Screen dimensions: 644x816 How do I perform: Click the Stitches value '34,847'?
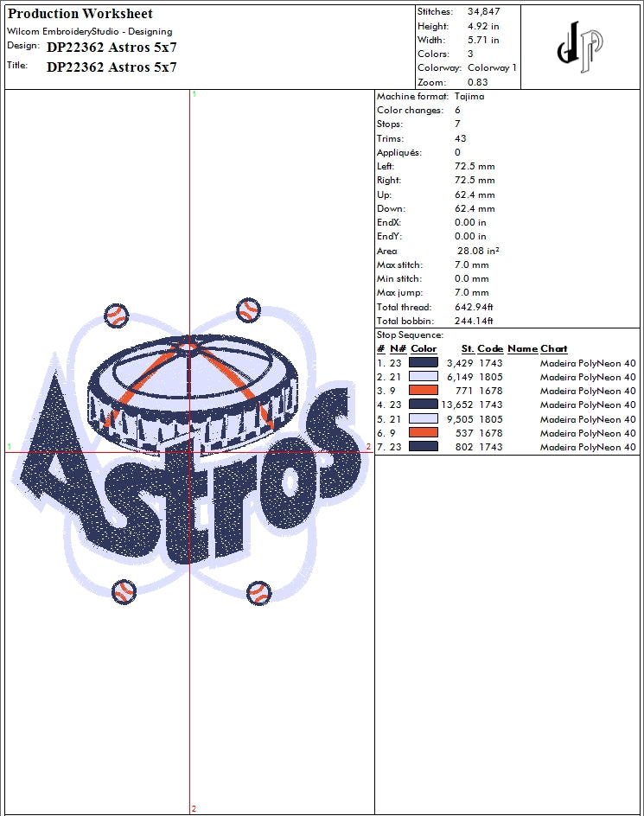pyautogui.click(x=484, y=11)
